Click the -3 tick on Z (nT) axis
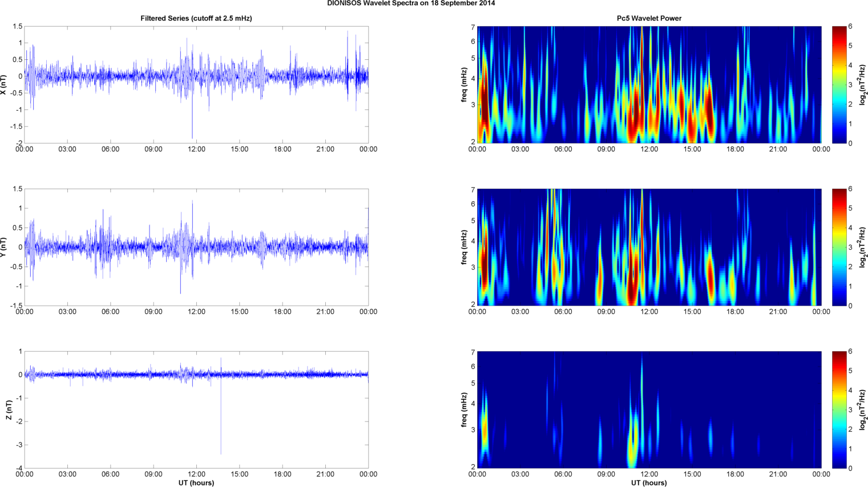The height and width of the screenshot is (487, 868). (19, 445)
